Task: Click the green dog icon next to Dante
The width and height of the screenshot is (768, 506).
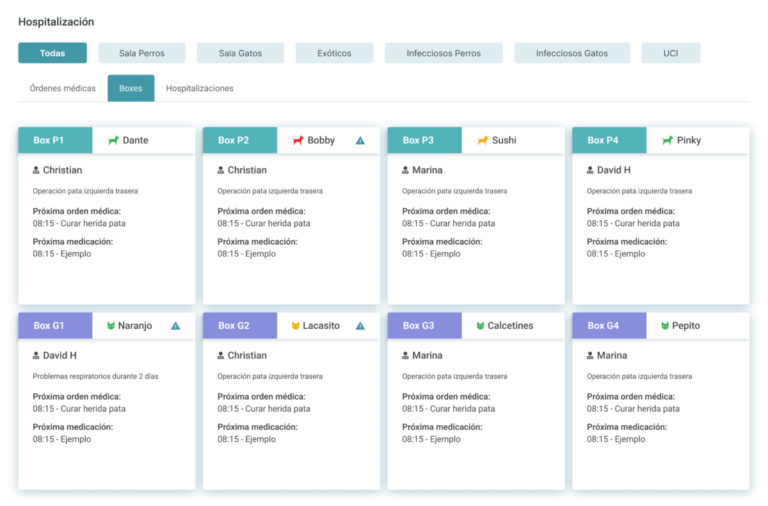Action: 113,141
